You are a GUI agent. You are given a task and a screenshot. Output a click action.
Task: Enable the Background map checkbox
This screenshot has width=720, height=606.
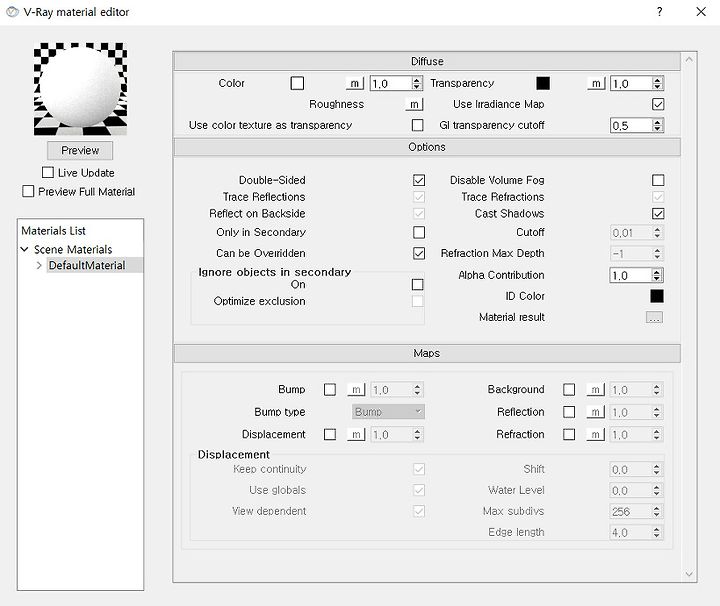569,390
